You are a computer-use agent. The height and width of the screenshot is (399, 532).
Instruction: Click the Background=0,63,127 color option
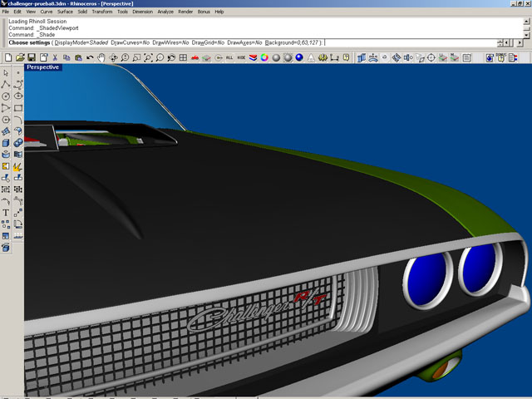(x=292, y=42)
